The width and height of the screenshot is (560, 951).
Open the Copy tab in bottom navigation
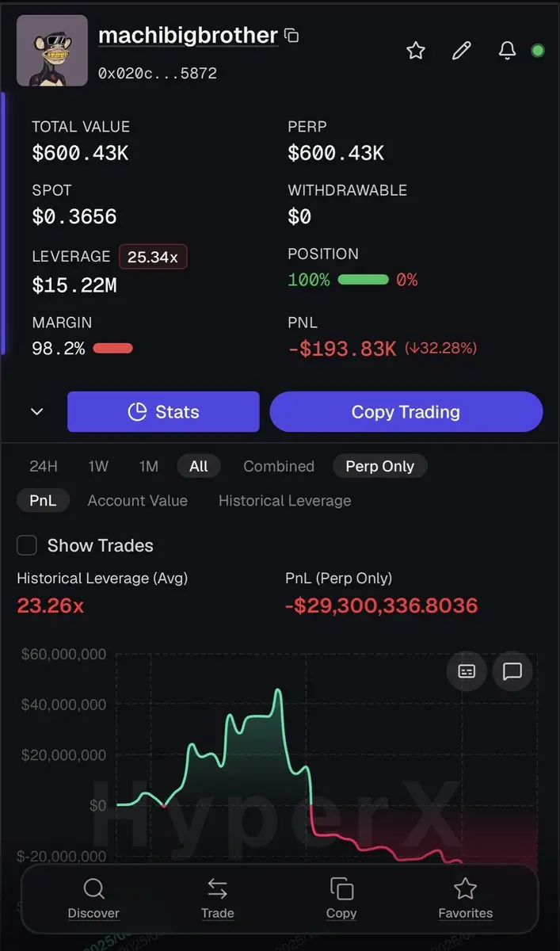pos(341,899)
